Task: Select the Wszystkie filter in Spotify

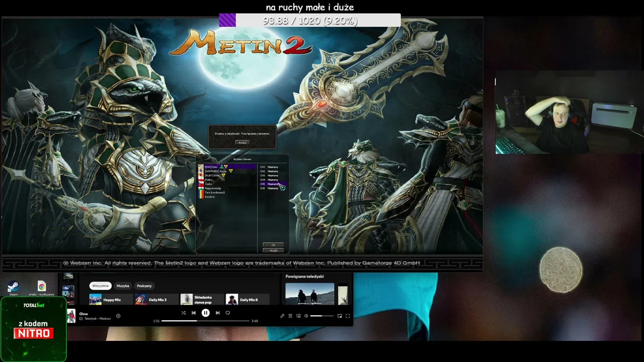Action: click(x=100, y=286)
